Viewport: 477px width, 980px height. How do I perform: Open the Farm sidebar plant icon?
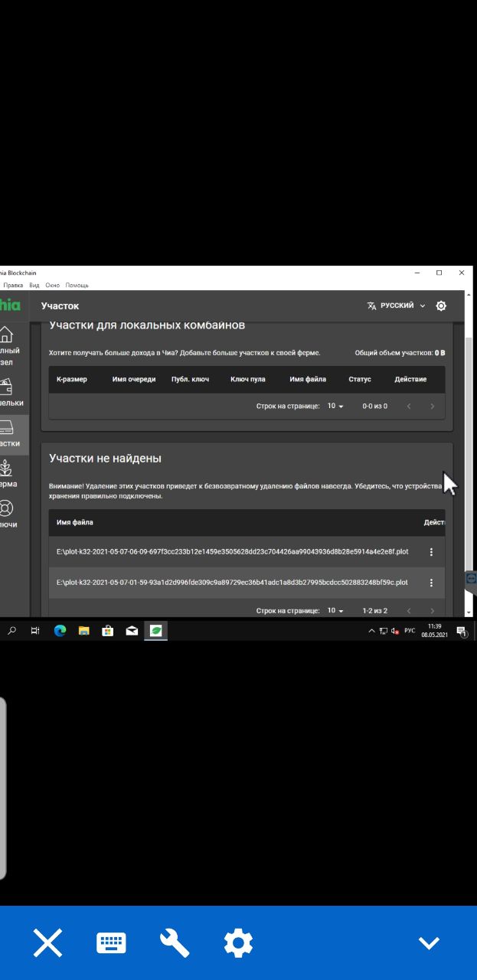point(6,468)
